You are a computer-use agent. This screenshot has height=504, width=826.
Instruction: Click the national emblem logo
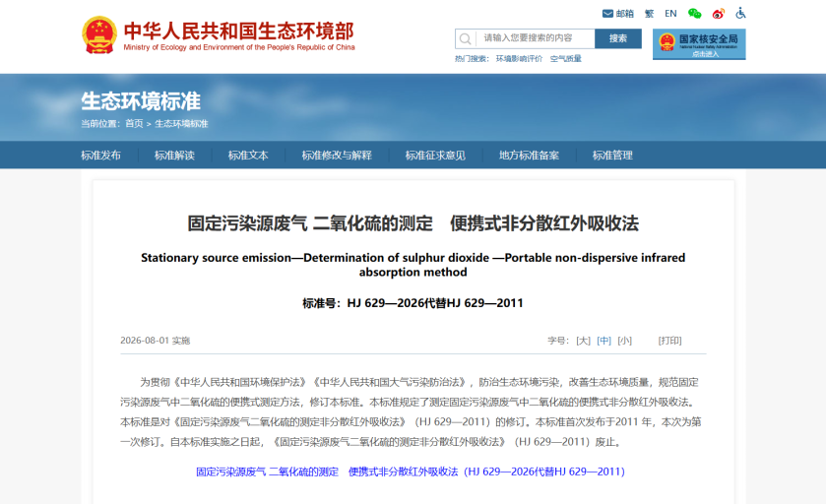(x=99, y=34)
